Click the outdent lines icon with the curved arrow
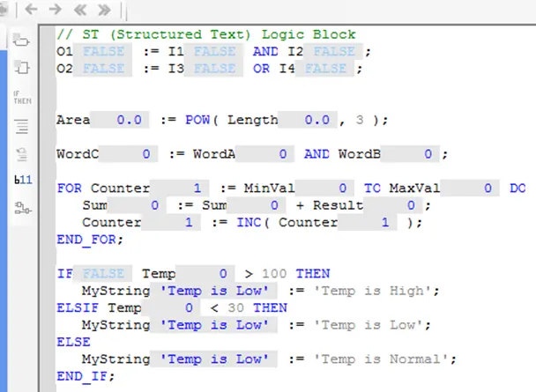This screenshot has height=392, width=536. coord(21,154)
